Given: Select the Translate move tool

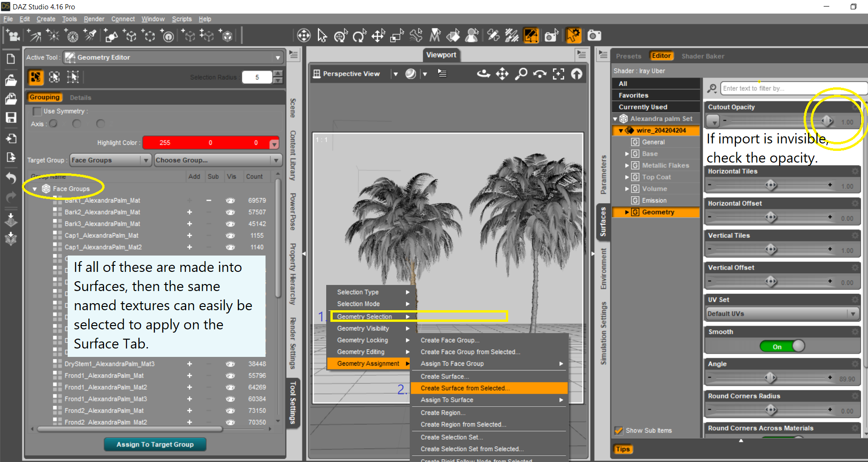Looking at the screenshot, I should tap(378, 36).
